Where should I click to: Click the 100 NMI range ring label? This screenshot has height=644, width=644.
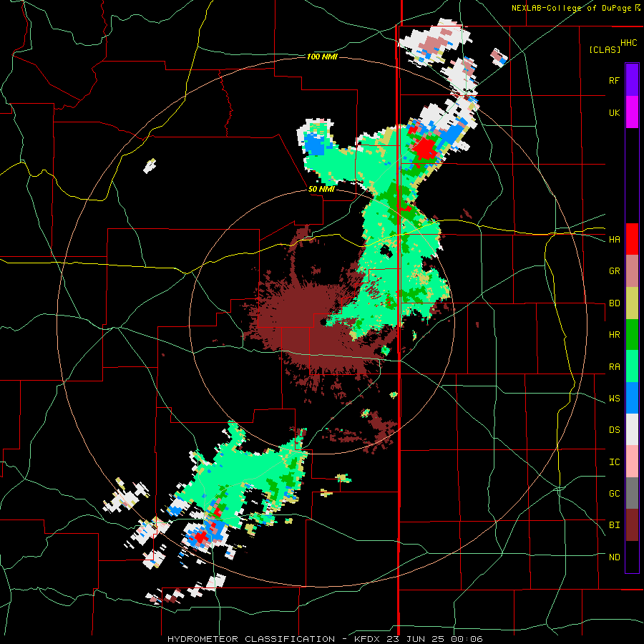[x=322, y=57]
